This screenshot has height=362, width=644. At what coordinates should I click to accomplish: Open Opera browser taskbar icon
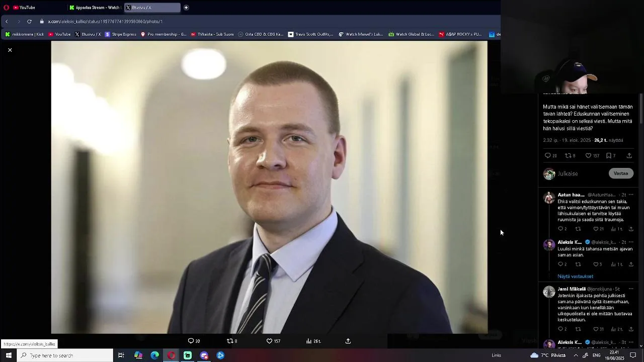pos(172,355)
